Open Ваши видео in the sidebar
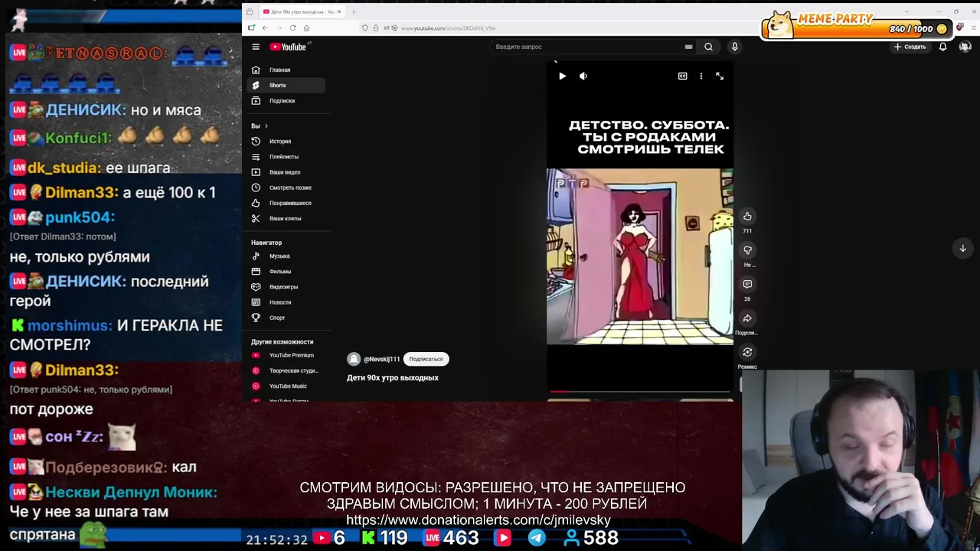 click(x=286, y=172)
